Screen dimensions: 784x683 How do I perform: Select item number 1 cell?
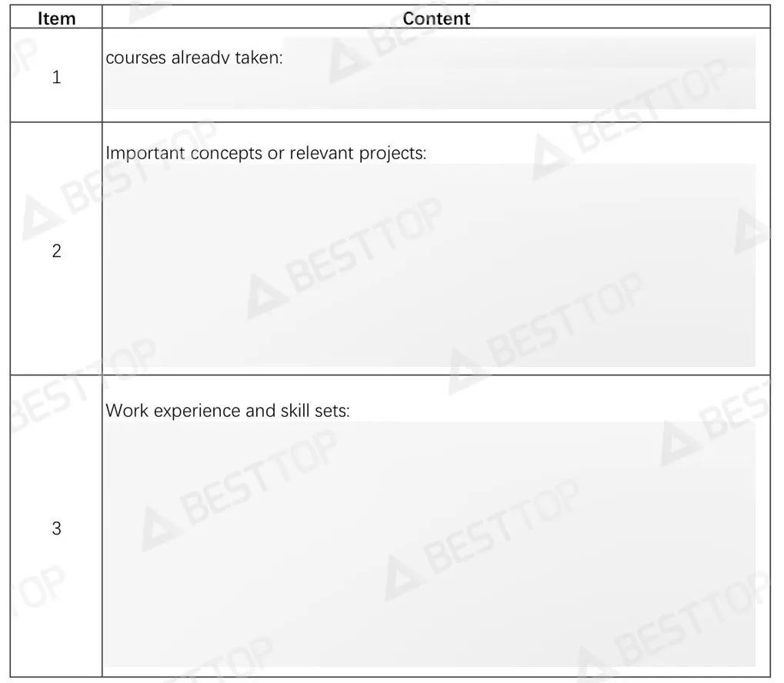[x=56, y=76]
